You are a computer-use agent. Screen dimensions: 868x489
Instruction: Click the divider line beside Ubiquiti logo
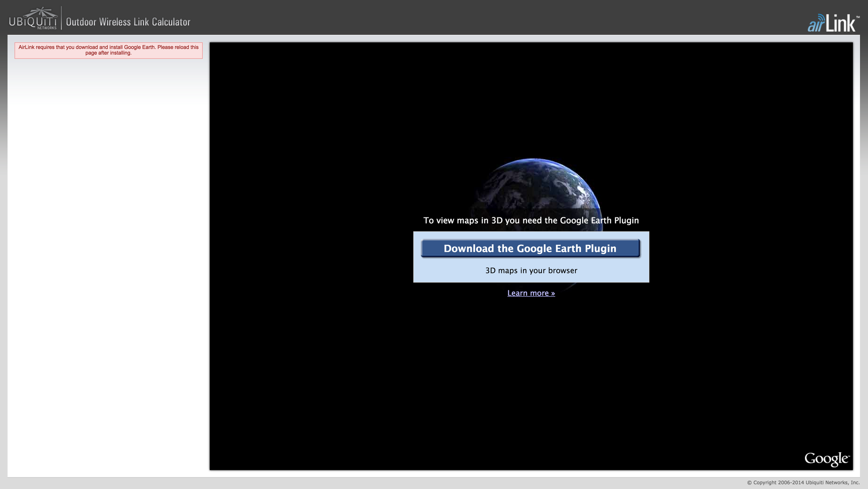[61, 18]
